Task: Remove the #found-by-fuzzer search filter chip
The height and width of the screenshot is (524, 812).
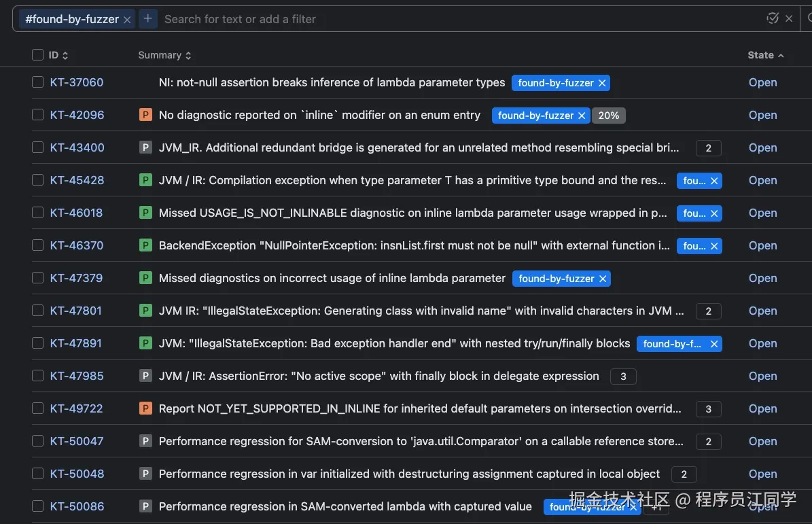Action: tap(127, 20)
